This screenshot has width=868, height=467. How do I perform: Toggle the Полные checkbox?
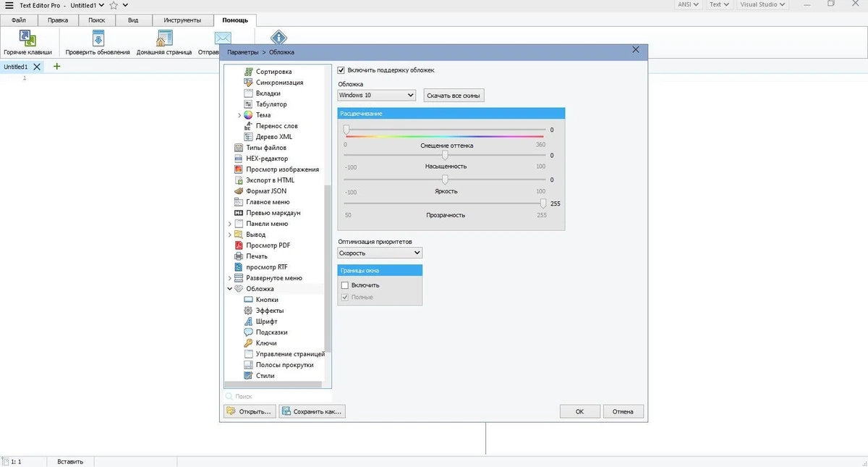tap(345, 298)
